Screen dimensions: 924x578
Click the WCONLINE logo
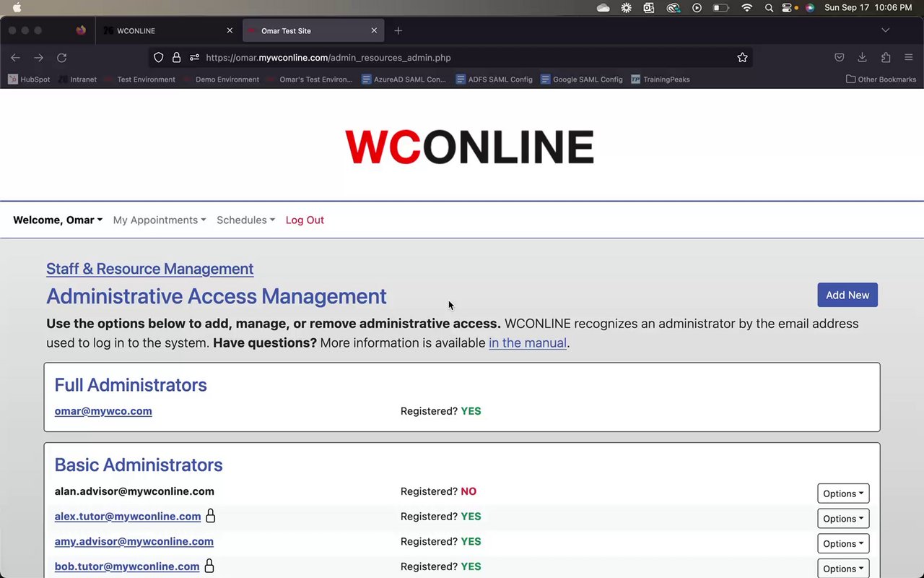click(x=469, y=147)
